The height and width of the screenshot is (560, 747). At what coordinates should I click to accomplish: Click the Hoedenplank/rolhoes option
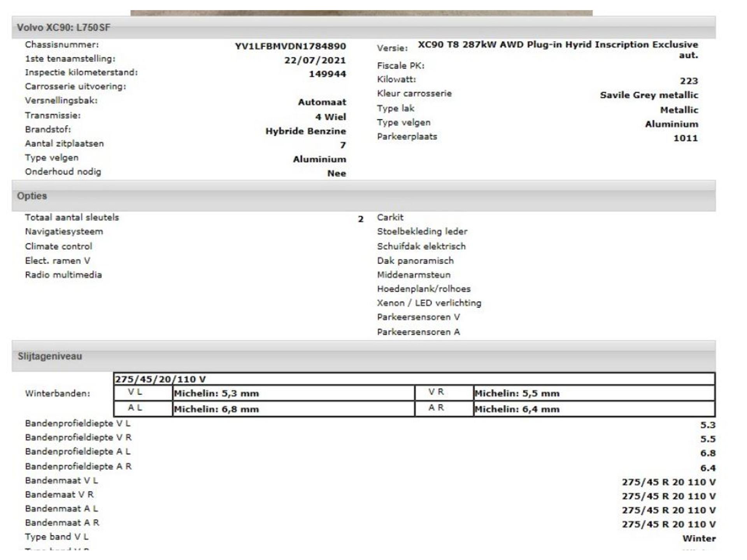tap(424, 289)
